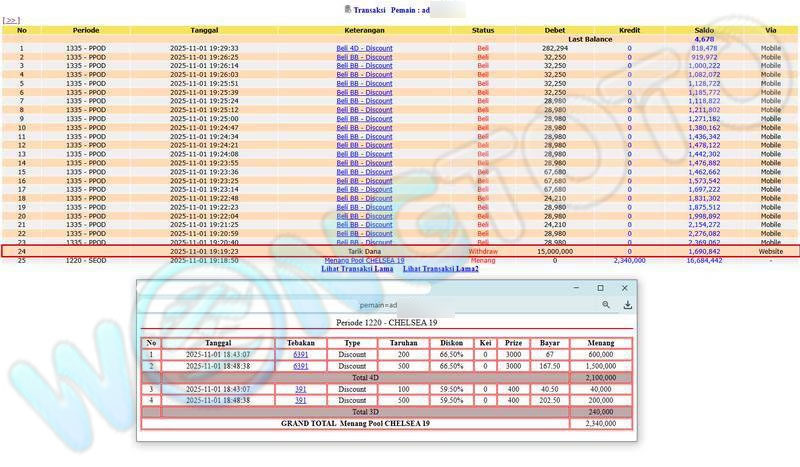Close the Chelsea 19 popup window
800x467 pixels.
click(627, 288)
